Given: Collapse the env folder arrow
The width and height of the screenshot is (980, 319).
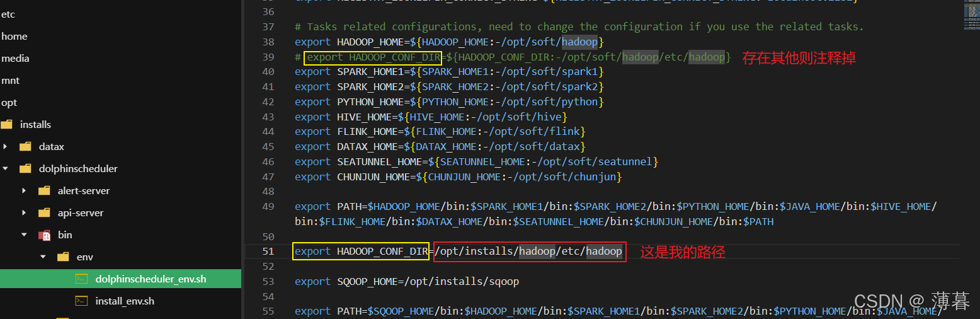Looking at the screenshot, I should click(x=43, y=257).
